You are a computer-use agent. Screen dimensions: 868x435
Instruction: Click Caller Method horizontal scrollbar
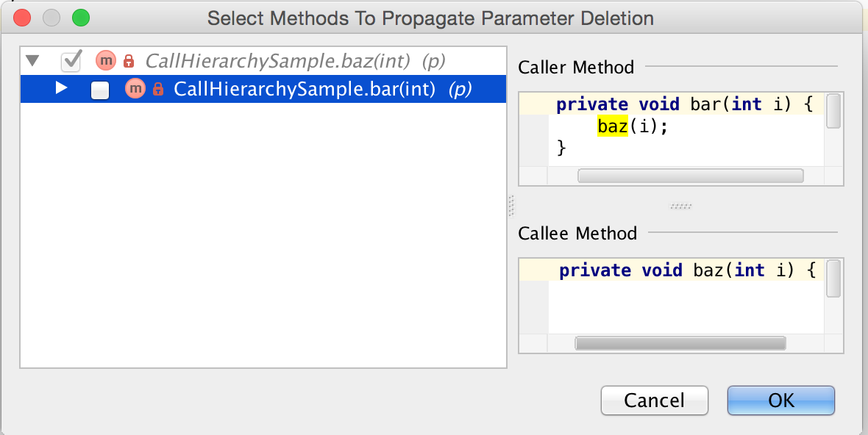click(690, 176)
